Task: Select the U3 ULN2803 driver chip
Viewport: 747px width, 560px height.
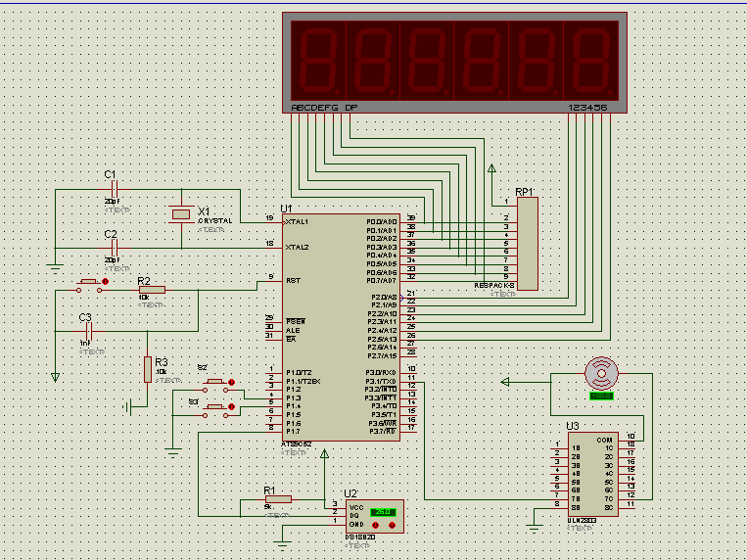Action: pos(592,474)
